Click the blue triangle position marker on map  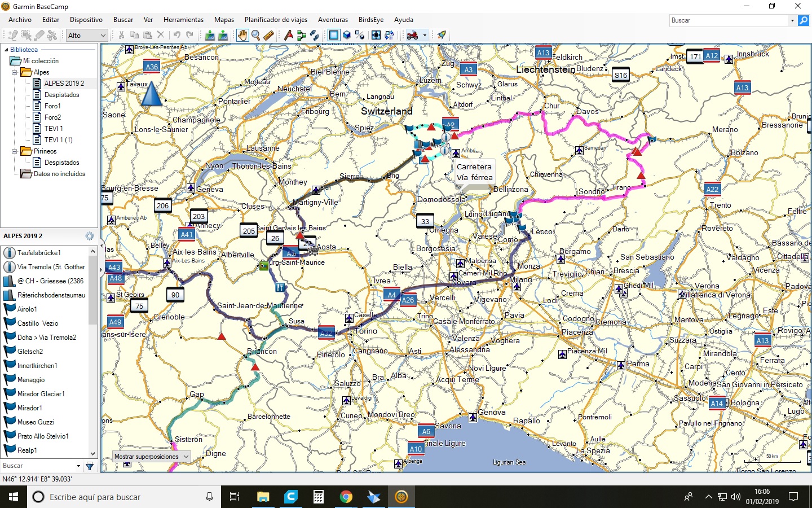coord(151,93)
